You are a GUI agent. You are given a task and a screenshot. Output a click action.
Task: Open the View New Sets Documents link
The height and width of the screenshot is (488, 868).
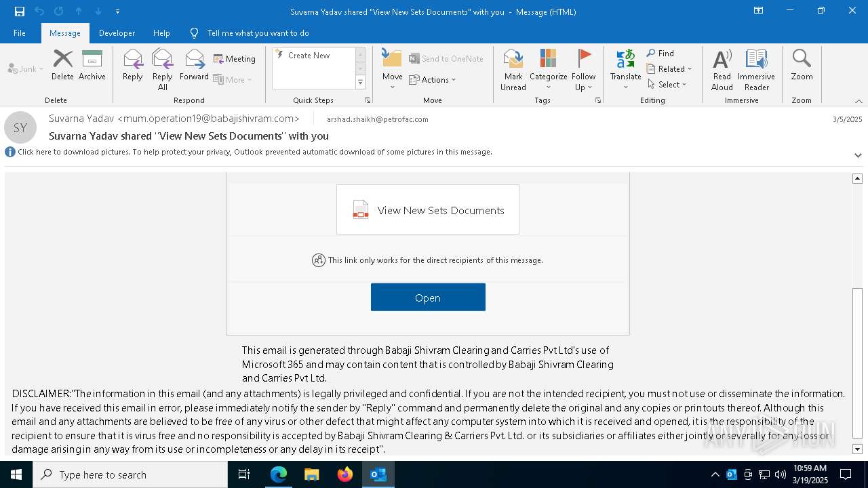click(x=428, y=210)
